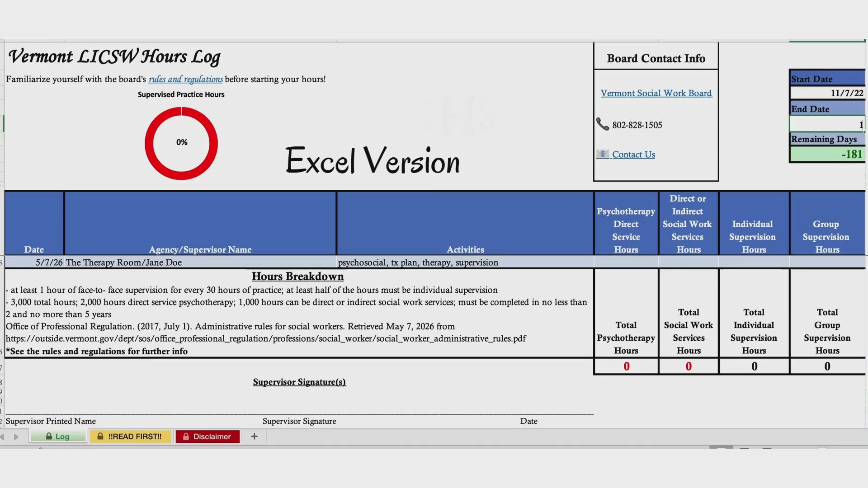Click Direct or Indirect Social Work Services header
This screenshot has height=488, width=868.
pos(689,223)
